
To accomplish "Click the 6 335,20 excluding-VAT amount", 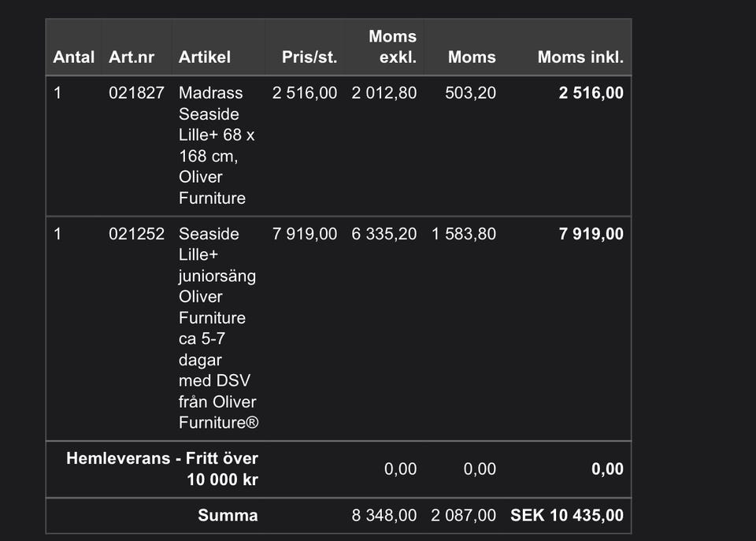I will [x=384, y=234].
